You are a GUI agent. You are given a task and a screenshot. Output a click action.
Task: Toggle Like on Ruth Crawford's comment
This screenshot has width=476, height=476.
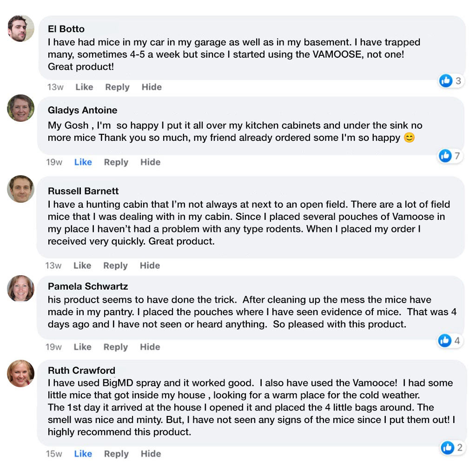pyautogui.click(x=83, y=454)
